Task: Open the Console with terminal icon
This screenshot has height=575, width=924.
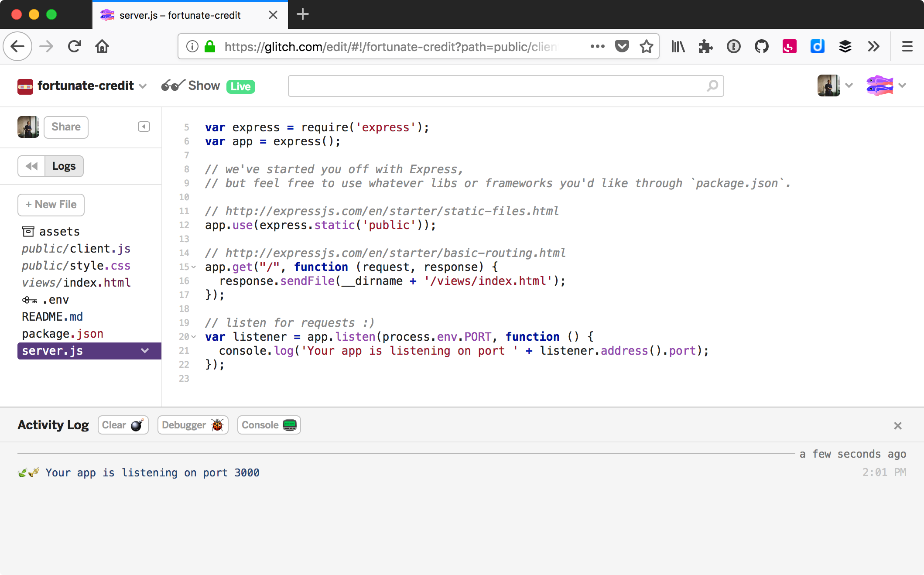Action: pos(269,425)
